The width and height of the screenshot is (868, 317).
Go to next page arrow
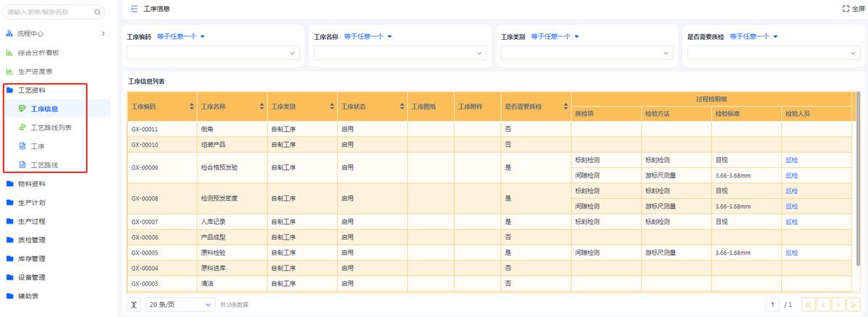point(839,305)
